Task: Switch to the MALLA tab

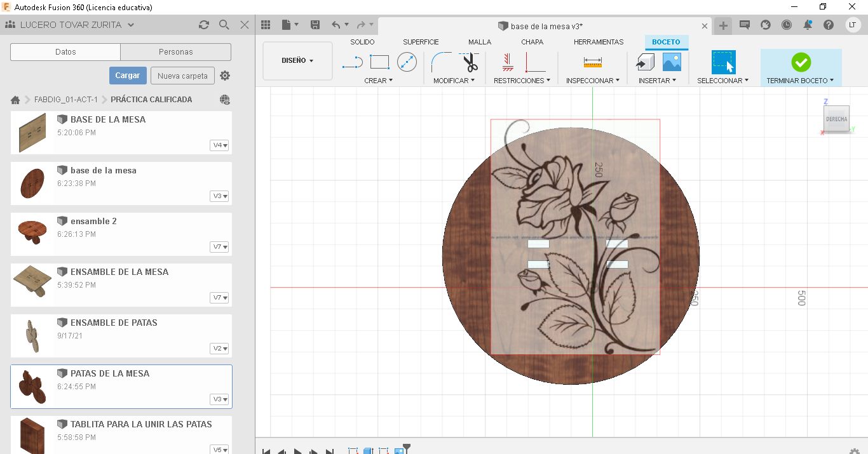Action: 480,42
